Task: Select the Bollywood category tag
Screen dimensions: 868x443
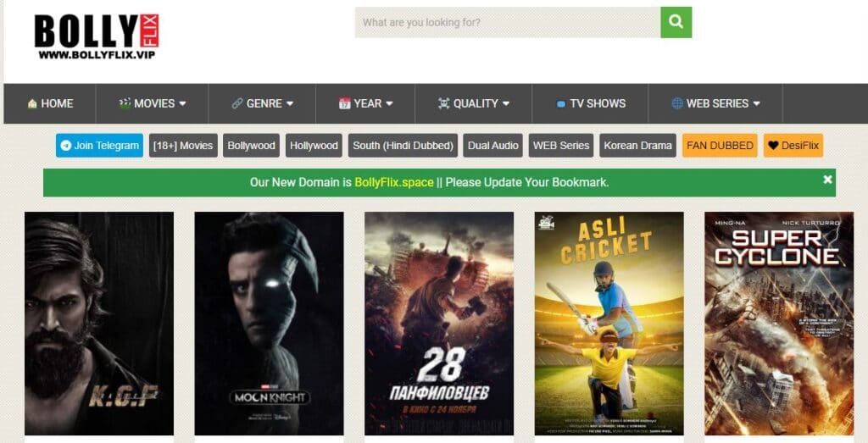Action: (251, 146)
